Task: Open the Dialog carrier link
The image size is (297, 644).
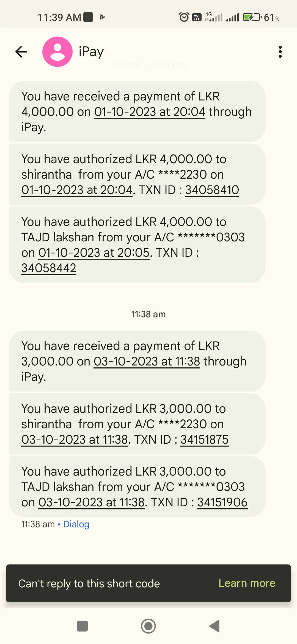Action: coord(76,524)
